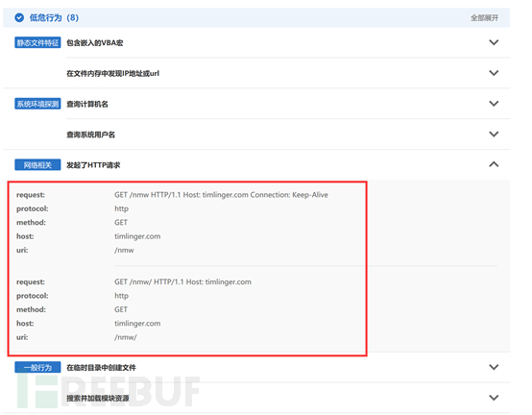Expand the 查询计算机名 row chevron
The height and width of the screenshot is (415, 532).
(x=494, y=104)
